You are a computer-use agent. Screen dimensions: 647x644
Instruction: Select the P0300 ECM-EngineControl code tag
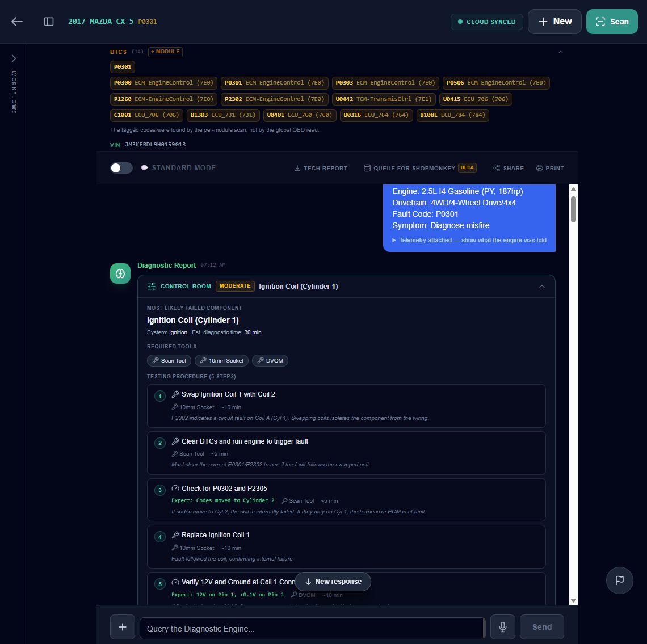click(164, 82)
